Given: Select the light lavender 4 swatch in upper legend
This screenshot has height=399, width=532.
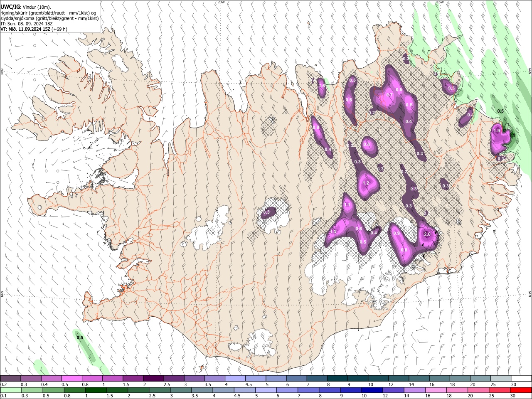Looking at the screenshot, I should [234, 379].
